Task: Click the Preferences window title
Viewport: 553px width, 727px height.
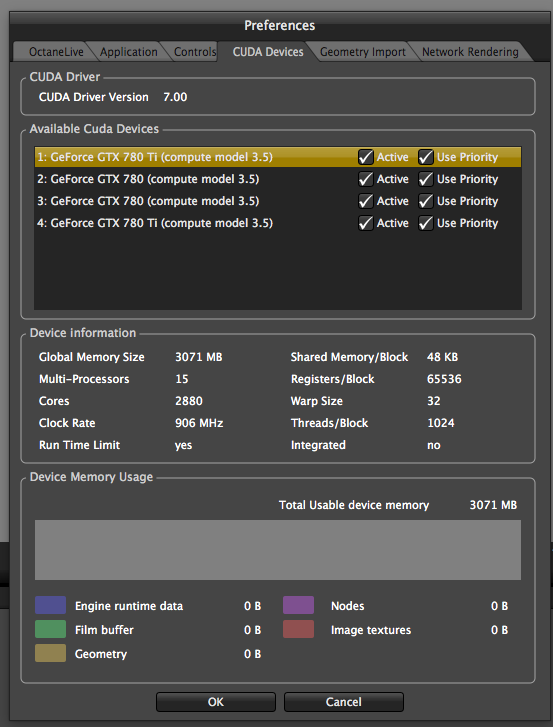Action: tap(280, 26)
